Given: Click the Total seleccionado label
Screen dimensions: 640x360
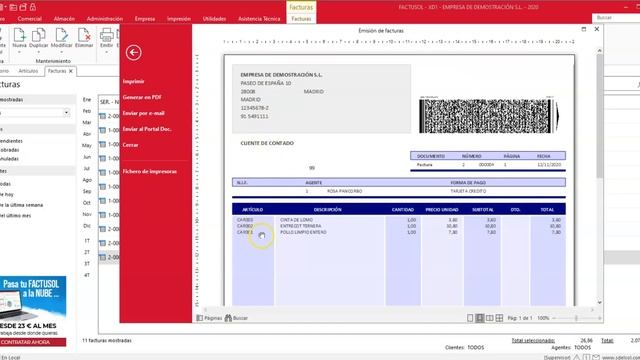Looking at the screenshot, I should (x=533, y=340).
